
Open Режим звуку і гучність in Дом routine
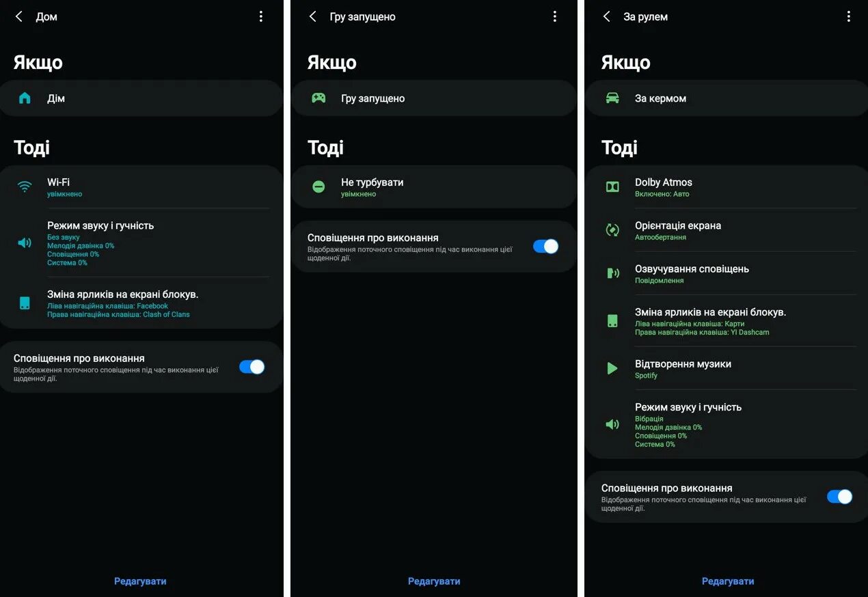[141, 242]
